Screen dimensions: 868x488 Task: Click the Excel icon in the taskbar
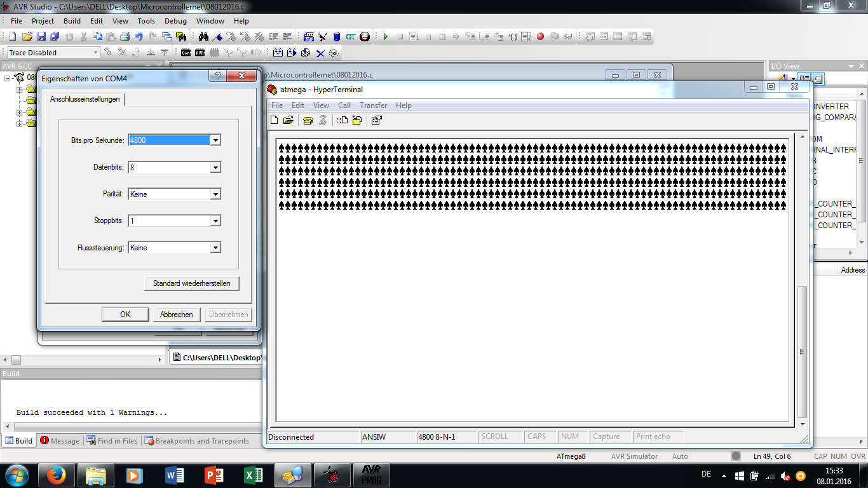click(x=254, y=475)
